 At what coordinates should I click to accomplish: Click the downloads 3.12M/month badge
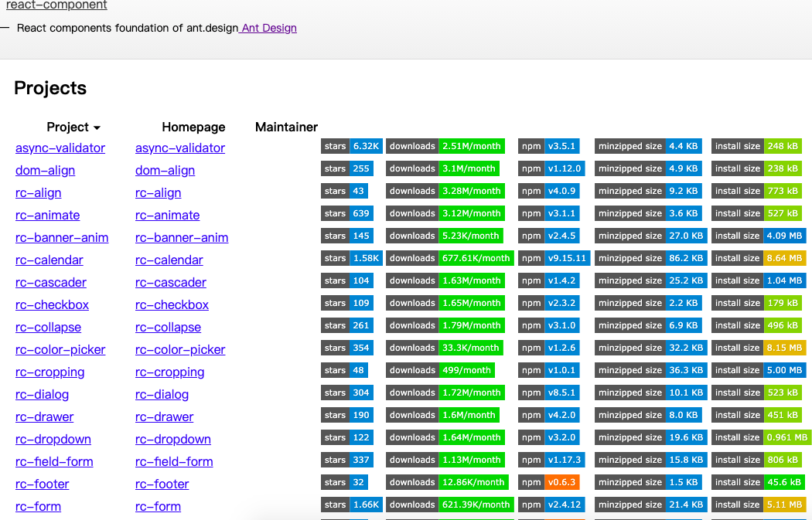(445, 213)
